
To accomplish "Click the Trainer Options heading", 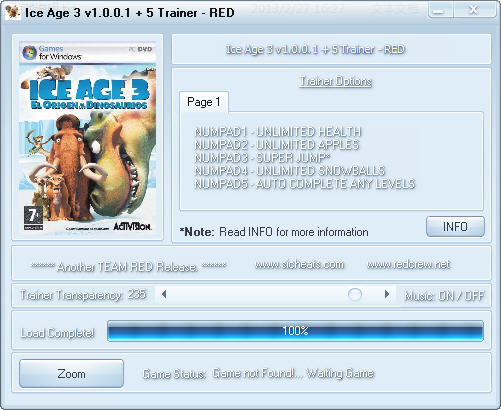I will 336,81.
